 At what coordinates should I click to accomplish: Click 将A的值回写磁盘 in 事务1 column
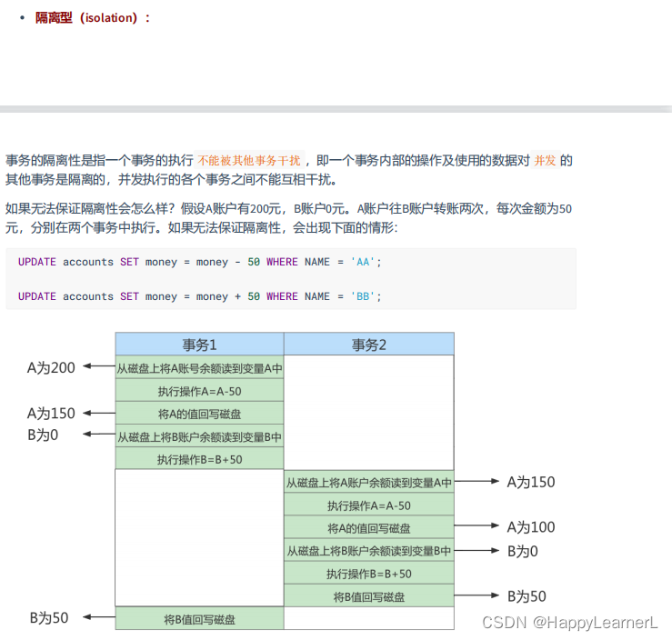(x=200, y=414)
